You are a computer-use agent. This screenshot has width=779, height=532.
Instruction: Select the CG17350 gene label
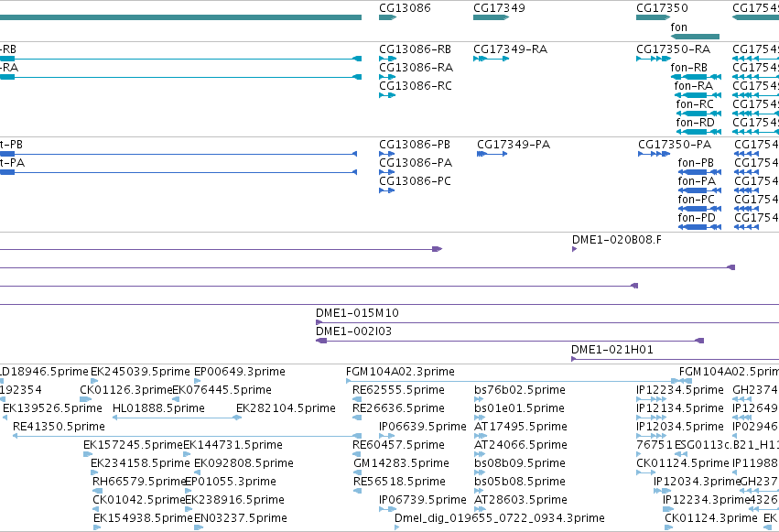(662, 8)
